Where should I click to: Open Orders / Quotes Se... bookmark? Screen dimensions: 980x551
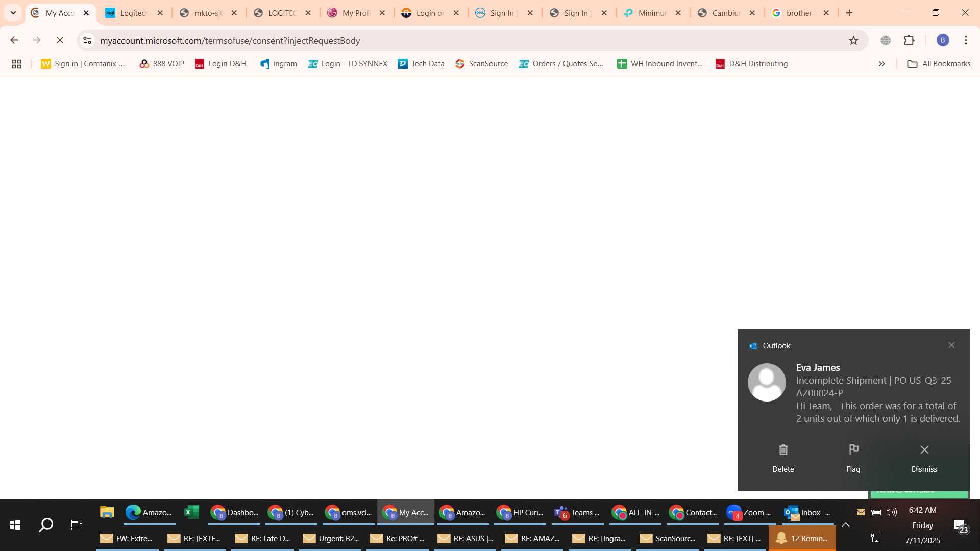pos(561,64)
